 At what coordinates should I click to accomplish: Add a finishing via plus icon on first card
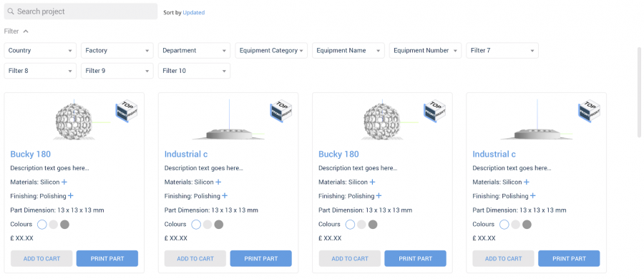[71, 196]
